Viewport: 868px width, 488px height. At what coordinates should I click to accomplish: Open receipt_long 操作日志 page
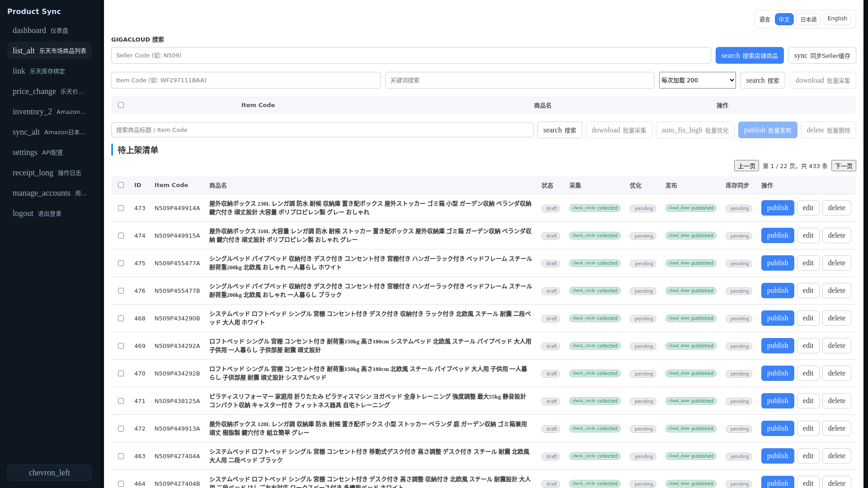49,173
